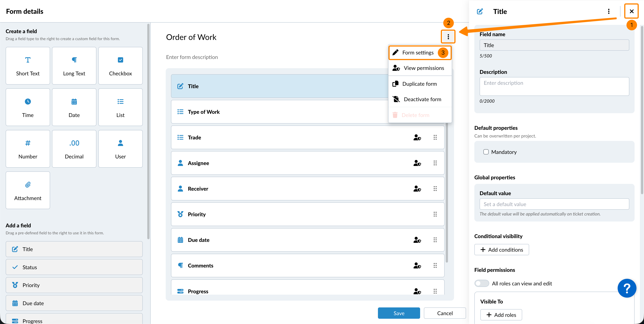Click the blue help question mark icon
Image resolution: width=644 pixels, height=324 pixels.
(x=627, y=288)
